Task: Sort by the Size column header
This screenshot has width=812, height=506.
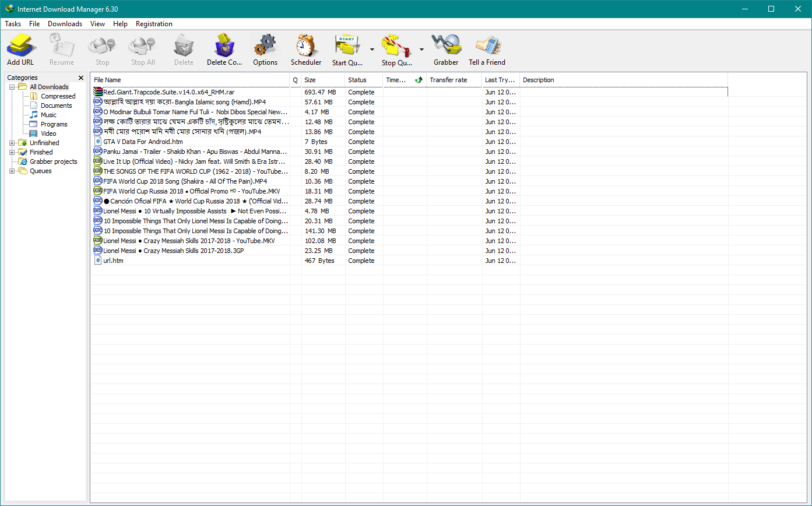Action: (324, 80)
